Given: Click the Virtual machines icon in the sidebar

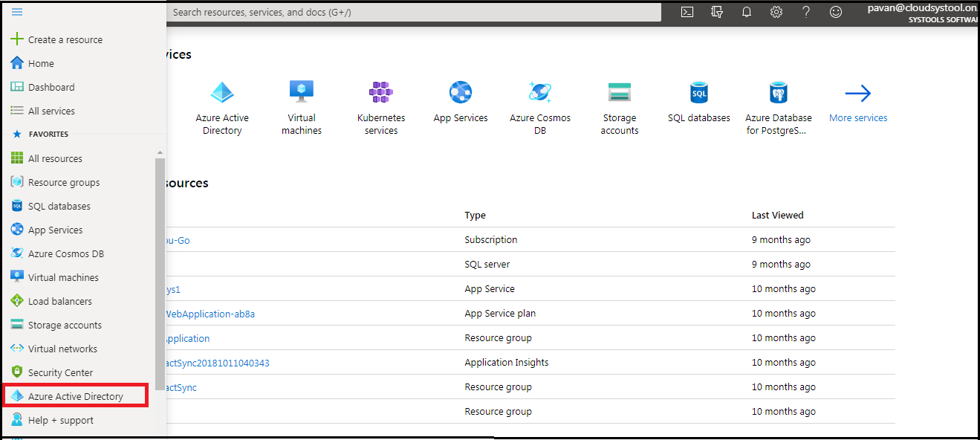Looking at the screenshot, I should point(17,277).
